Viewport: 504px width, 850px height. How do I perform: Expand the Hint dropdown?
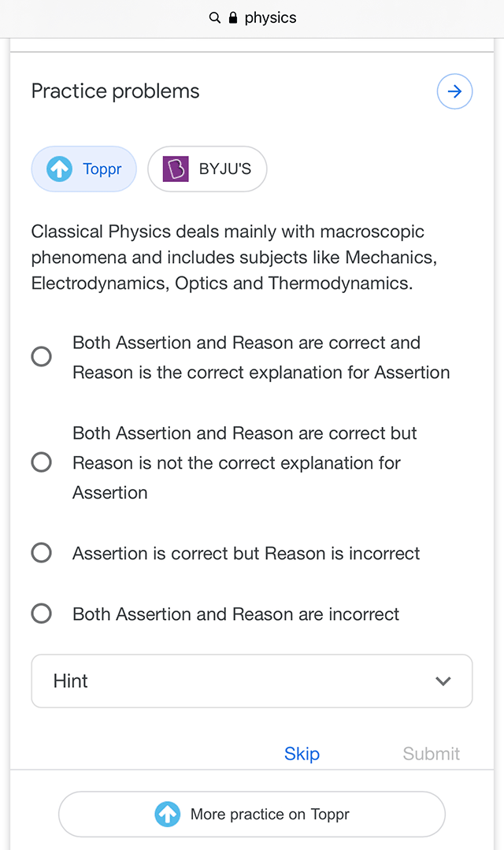click(251, 681)
